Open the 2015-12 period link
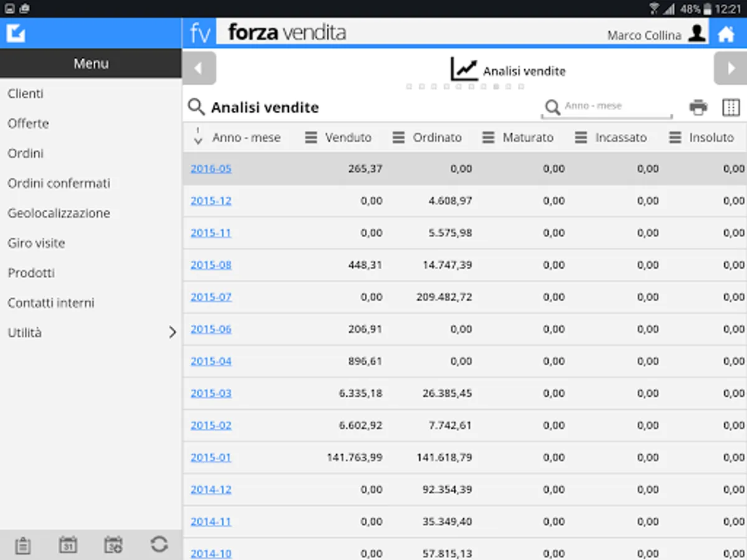This screenshot has height=560, width=747. point(211,201)
